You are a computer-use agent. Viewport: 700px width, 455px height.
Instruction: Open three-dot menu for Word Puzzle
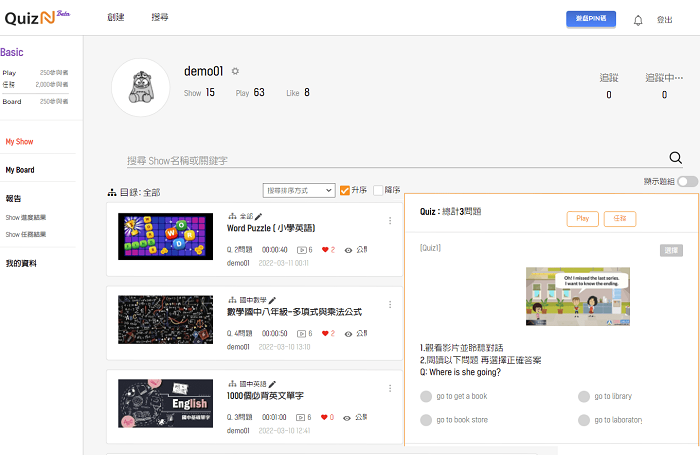point(390,221)
